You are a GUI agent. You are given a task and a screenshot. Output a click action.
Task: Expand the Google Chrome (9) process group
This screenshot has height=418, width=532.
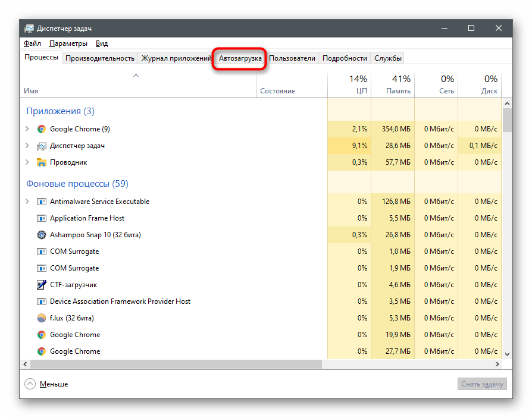pyautogui.click(x=27, y=129)
